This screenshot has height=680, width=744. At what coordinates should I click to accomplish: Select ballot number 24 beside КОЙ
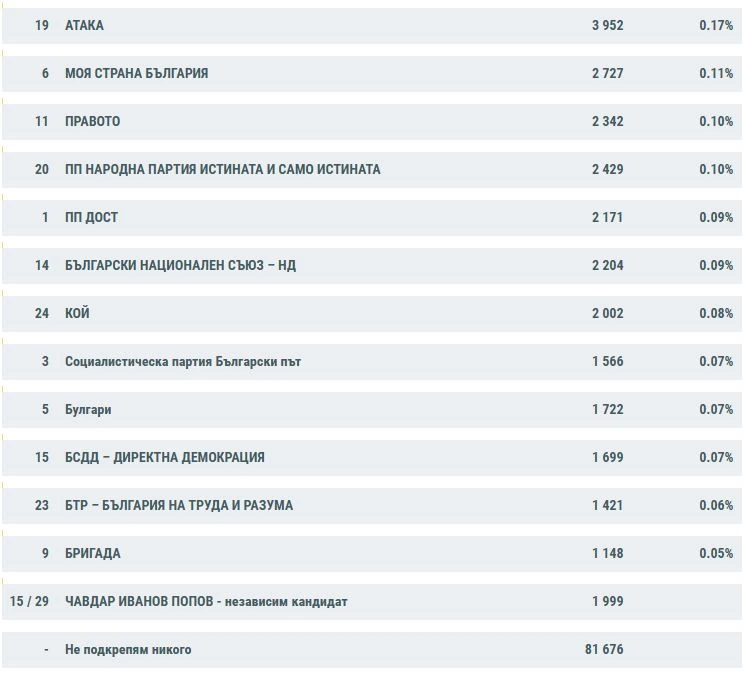[42, 313]
